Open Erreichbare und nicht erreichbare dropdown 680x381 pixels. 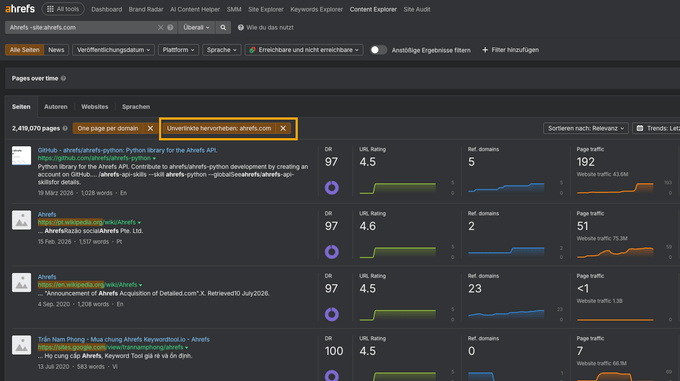pos(304,50)
